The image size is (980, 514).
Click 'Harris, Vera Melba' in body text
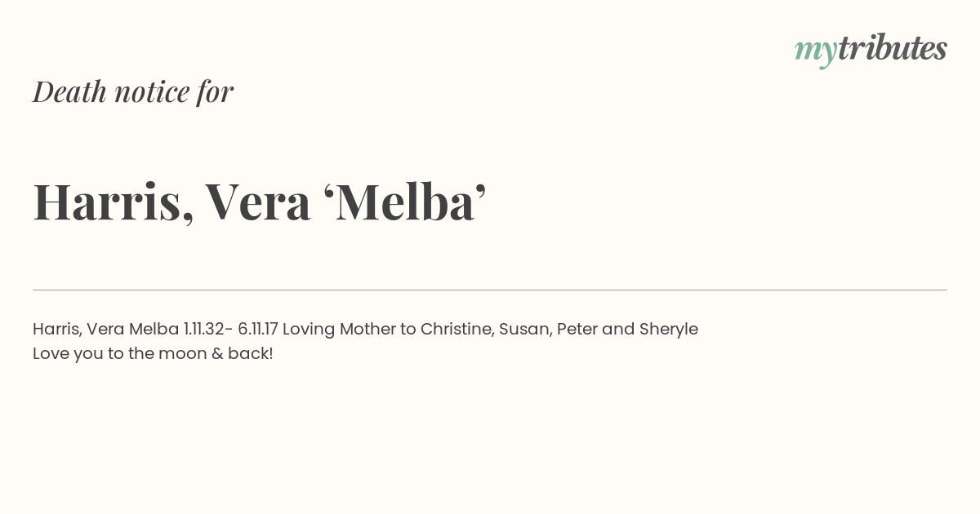105,329
